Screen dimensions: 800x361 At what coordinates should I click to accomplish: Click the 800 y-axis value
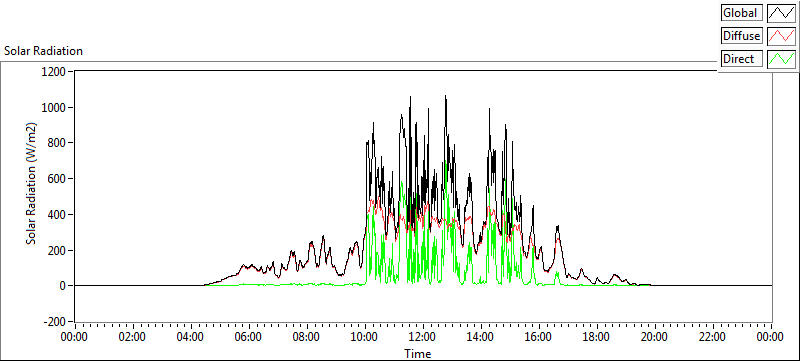pos(57,143)
